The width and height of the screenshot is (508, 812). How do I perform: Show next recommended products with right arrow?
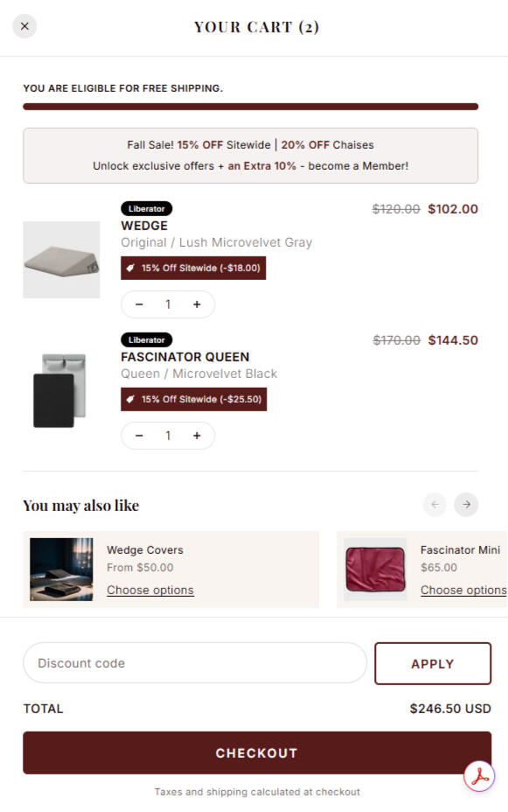click(466, 504)
